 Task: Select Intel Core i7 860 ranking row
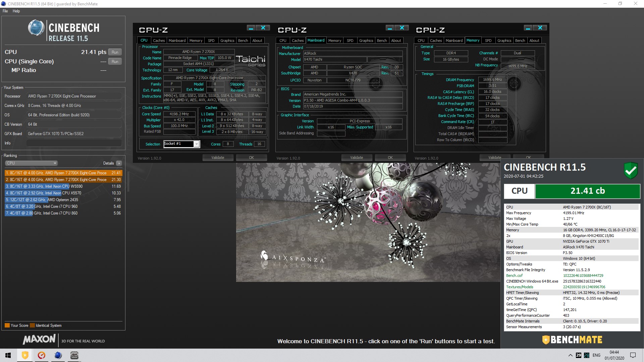[x=63, y=213]
